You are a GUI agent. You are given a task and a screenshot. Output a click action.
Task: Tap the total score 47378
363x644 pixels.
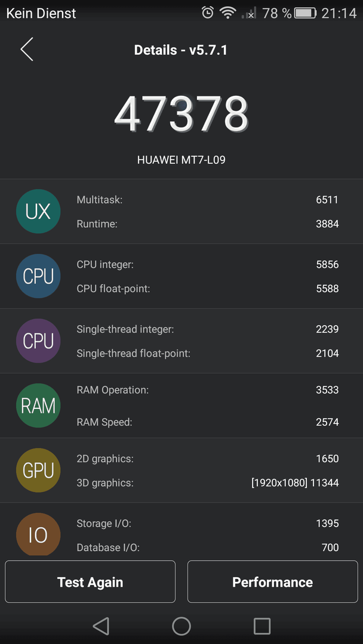coord(181,114)
